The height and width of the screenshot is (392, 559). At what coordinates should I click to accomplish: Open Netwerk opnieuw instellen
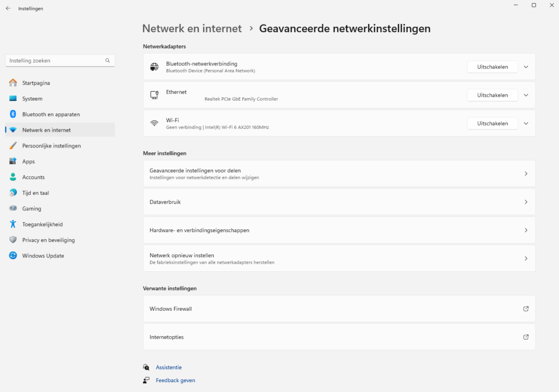tap(338, 258)
